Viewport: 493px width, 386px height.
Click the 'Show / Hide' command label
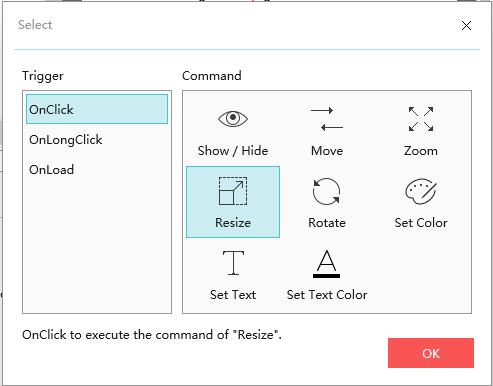point(233,151)
